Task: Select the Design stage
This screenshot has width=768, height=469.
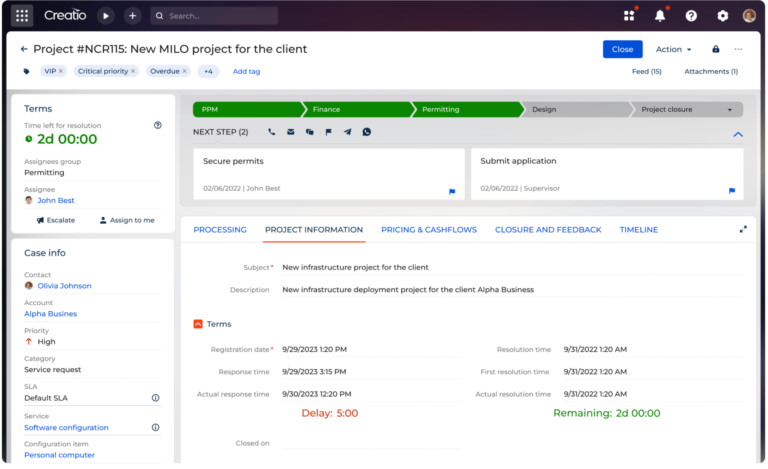Action: click(576, 109)
